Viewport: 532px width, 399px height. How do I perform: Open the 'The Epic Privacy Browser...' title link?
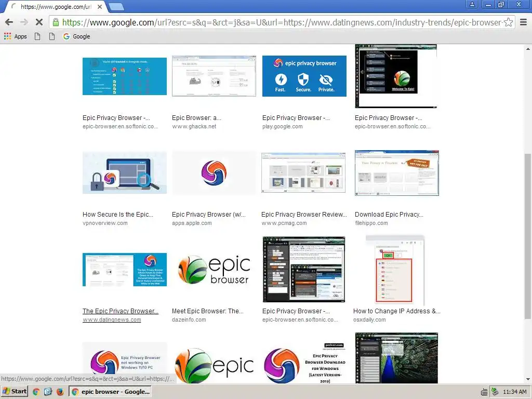tap(121, 311)
